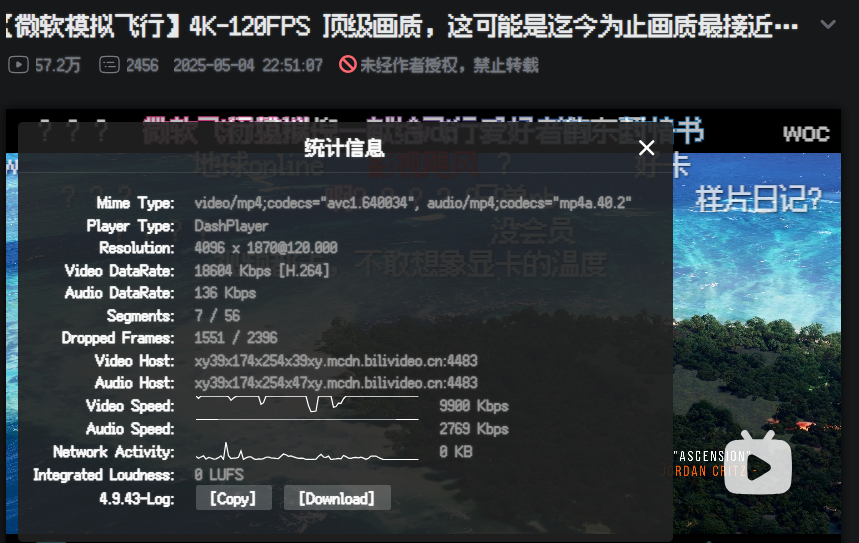
Task: Click the [Download] log button
Action: coord(337,498)
